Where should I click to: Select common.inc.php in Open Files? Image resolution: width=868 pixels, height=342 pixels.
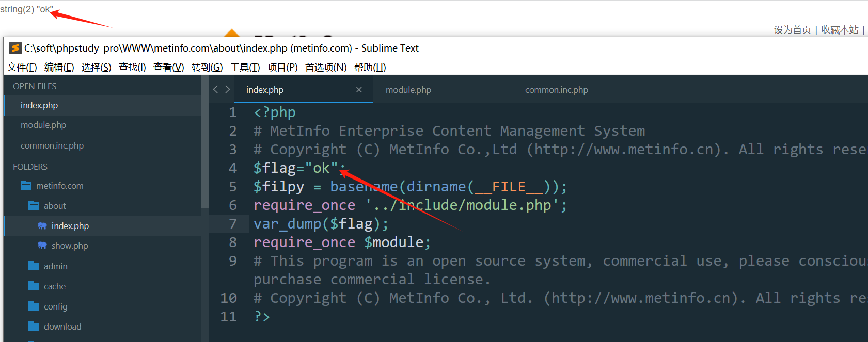[x=52, y=146]
